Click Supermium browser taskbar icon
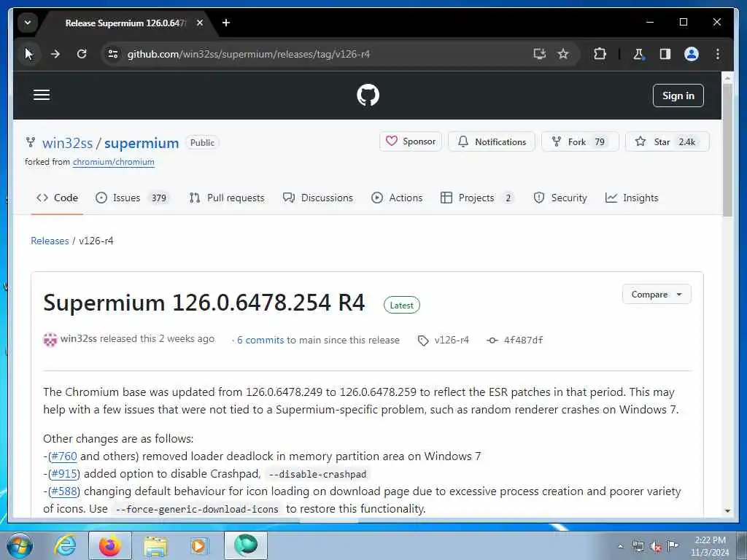The width and height of the screenshot is (747, 560). pos(246,545)
